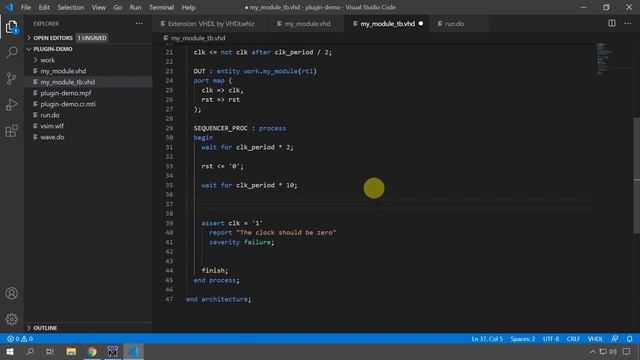Open the Selection menu
Screen dimensions: 640x360
(71, 7)
